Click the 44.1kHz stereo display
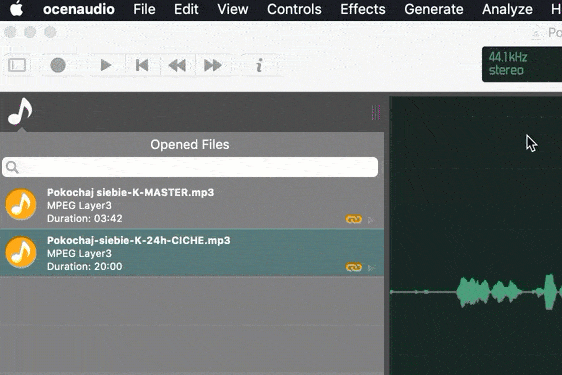 click(x=522, y=64)
